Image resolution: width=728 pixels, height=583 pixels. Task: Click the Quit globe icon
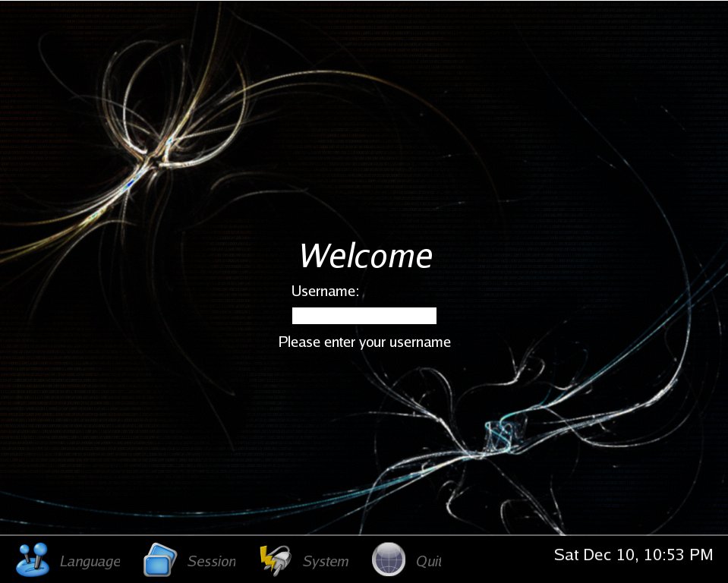point(388,560)
